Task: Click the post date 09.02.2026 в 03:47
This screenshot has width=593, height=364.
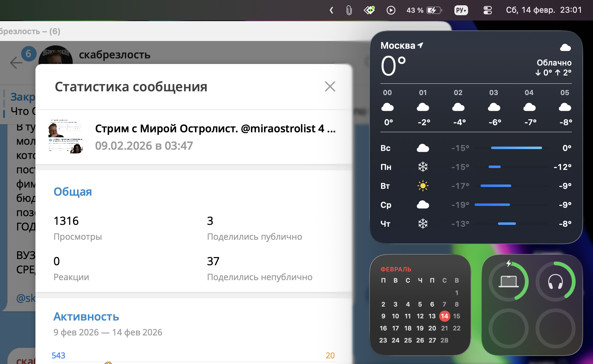Action: coord(144,146)
